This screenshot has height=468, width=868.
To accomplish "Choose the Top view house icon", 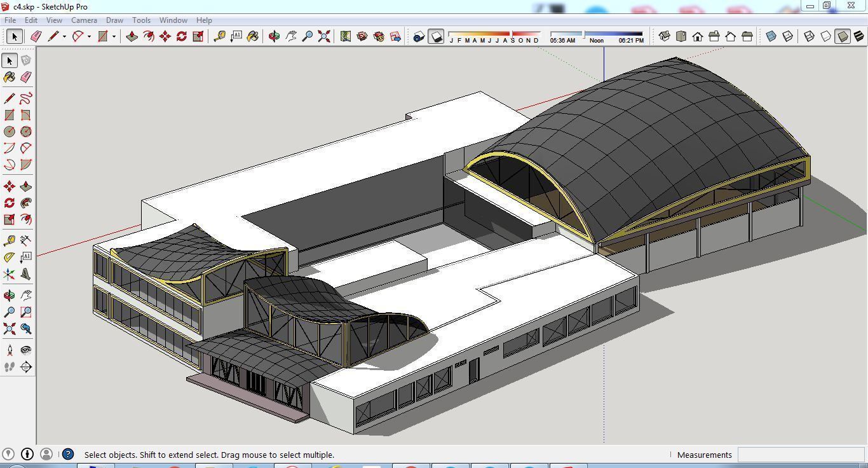I will (681, 36).
